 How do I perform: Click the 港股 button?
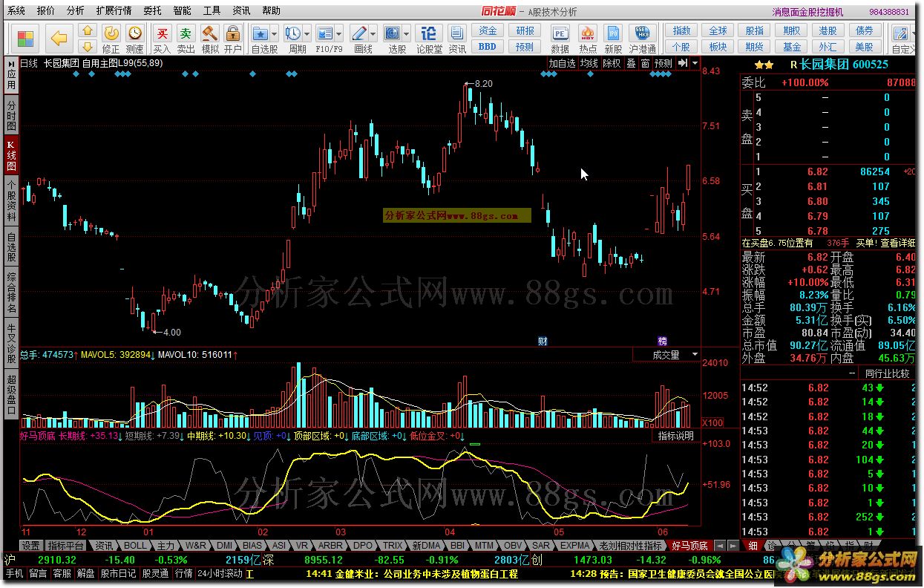tap(828, 30)
